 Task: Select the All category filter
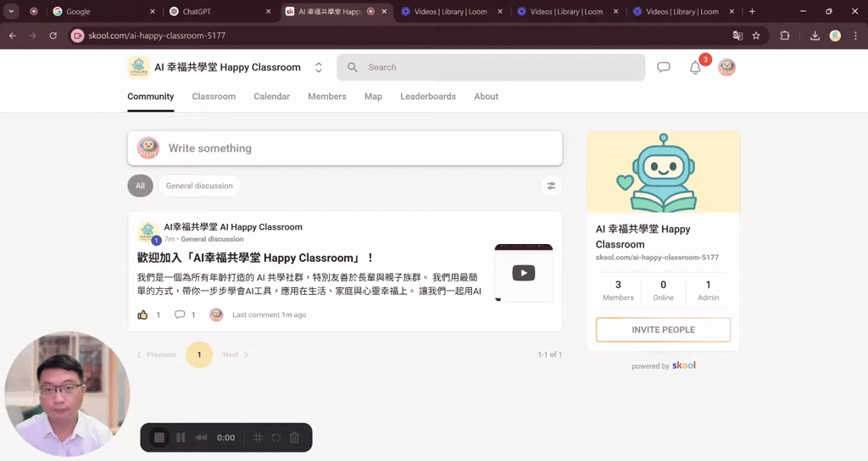pos(140,186)
